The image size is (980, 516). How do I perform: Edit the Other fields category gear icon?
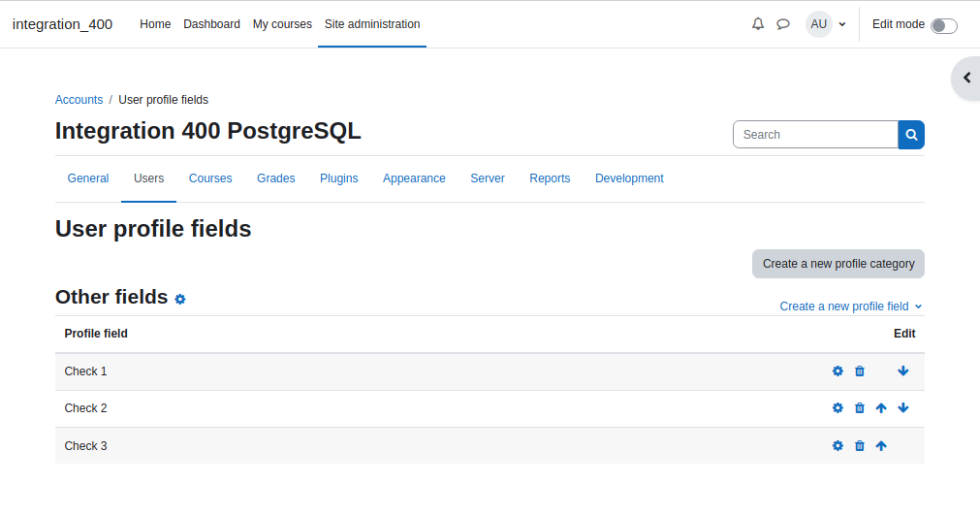[x=180, y=299]
